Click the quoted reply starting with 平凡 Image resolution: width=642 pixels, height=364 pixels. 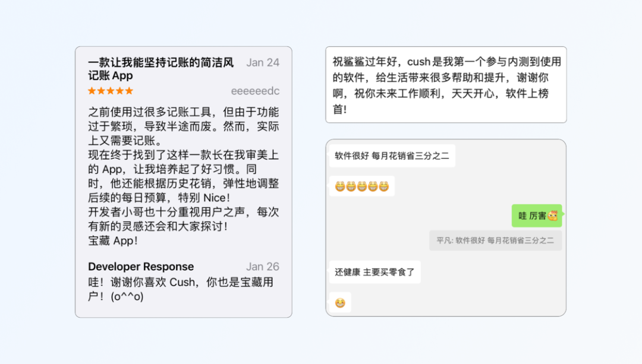point(495,240)
